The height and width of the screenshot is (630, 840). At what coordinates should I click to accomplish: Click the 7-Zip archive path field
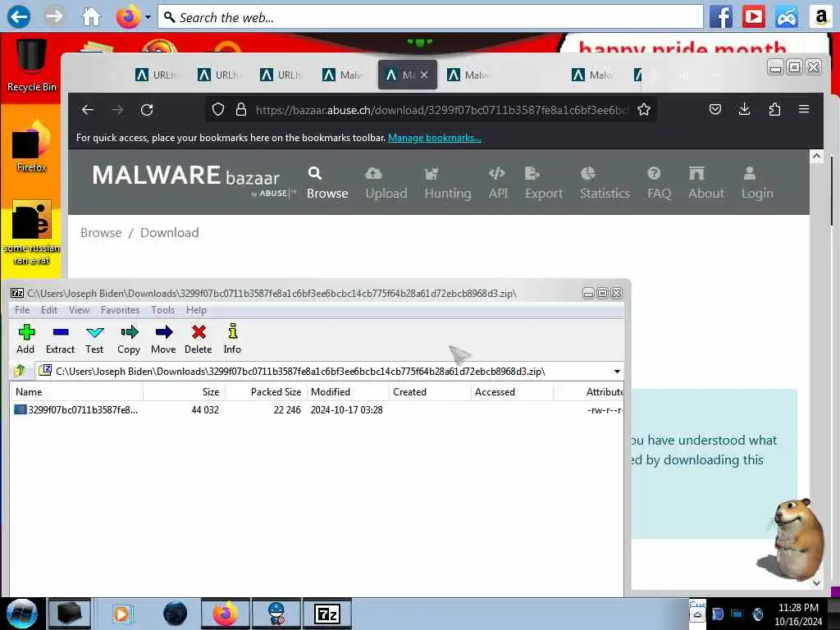[330, 372]
